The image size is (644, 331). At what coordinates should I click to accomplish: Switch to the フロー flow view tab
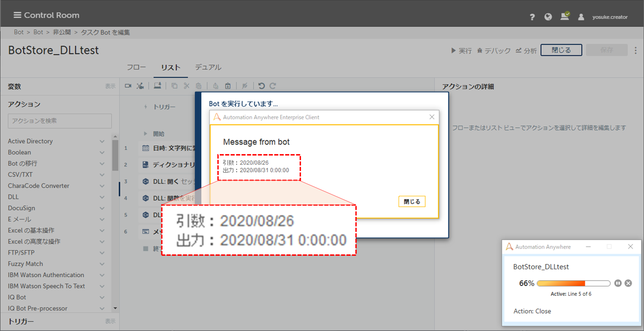(x=136, y=67)
